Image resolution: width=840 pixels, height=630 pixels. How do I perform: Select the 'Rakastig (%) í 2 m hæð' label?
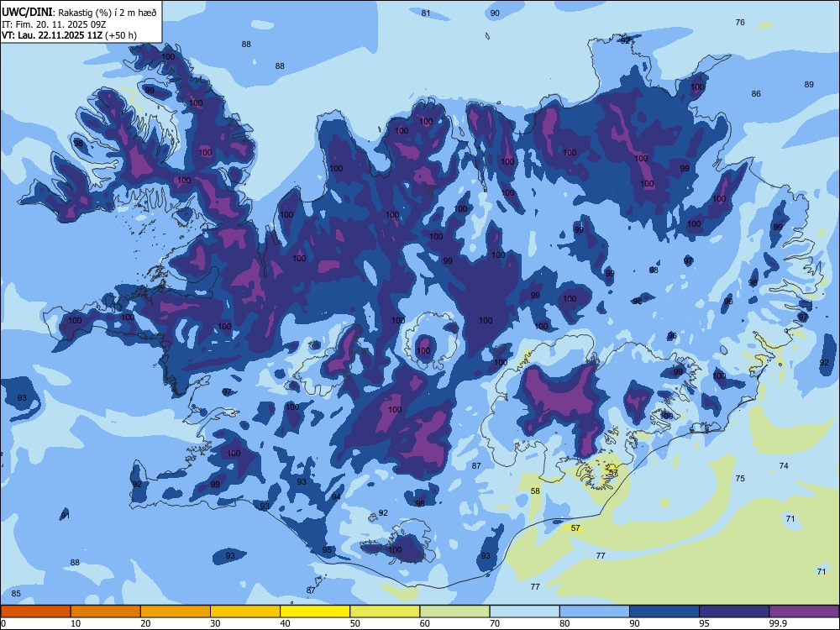[108, 13]
